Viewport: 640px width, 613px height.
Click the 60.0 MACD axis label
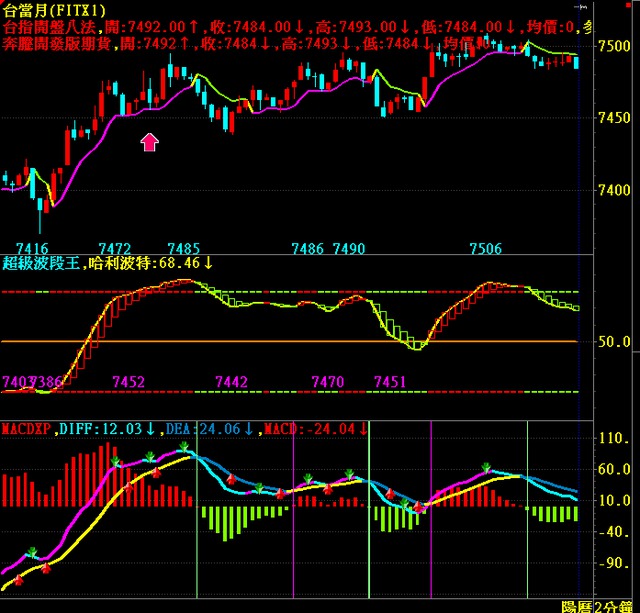tap(614, 469)
